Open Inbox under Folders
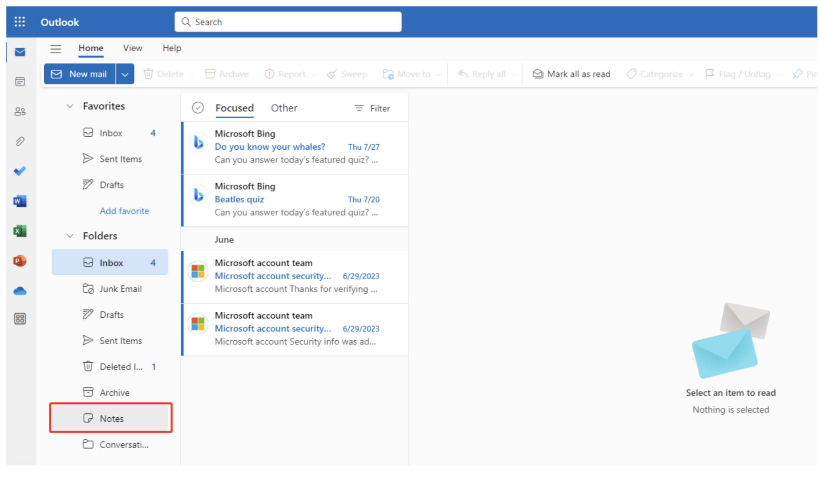Screen dimensions: 819x504 click(x=110, y=262)
